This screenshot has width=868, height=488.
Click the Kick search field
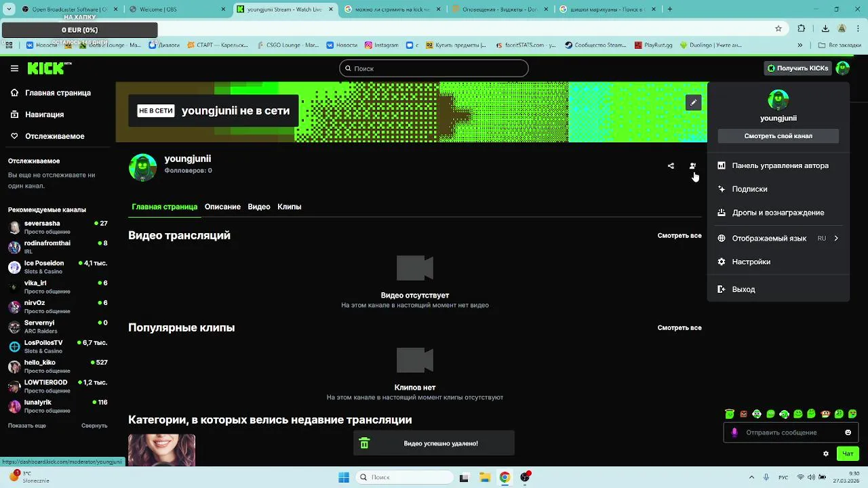434,68
